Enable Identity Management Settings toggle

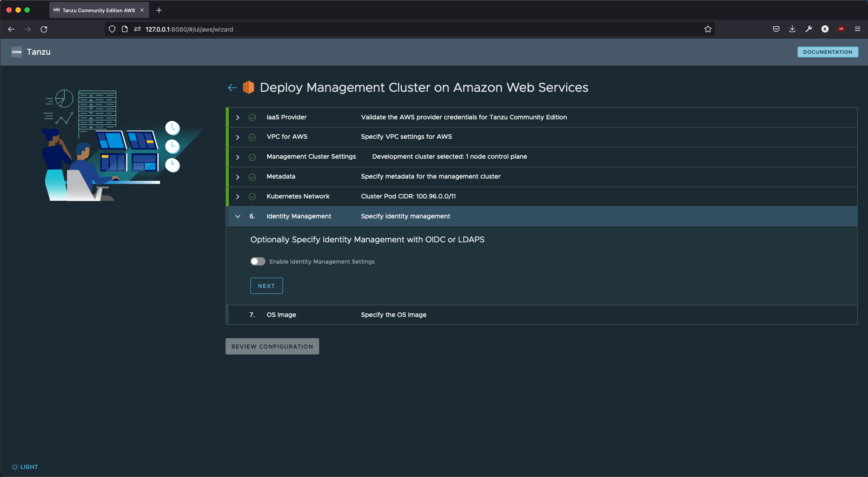point(258,262)
